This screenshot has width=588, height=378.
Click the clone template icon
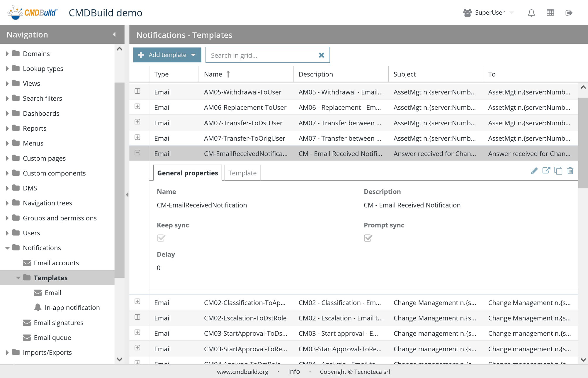pyautogui.click(x=558, y=171)
